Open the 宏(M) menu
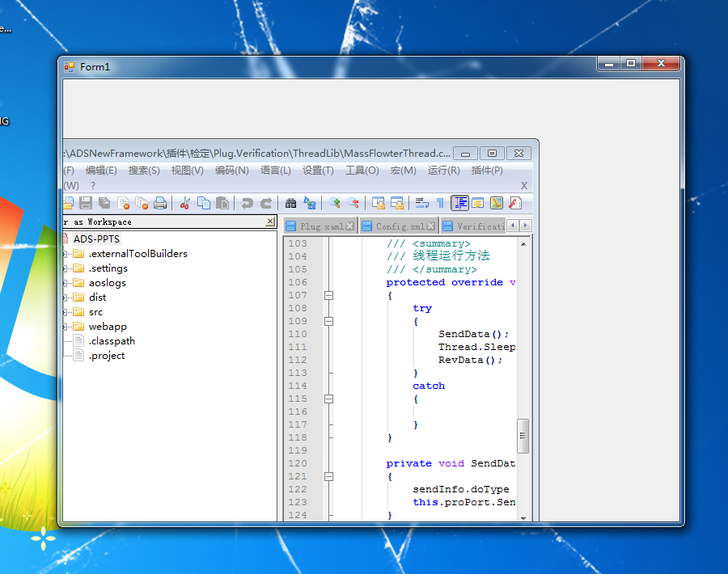The height and width of the screenshot is (574, 728). pyautogui.click(x=403, y=171)
